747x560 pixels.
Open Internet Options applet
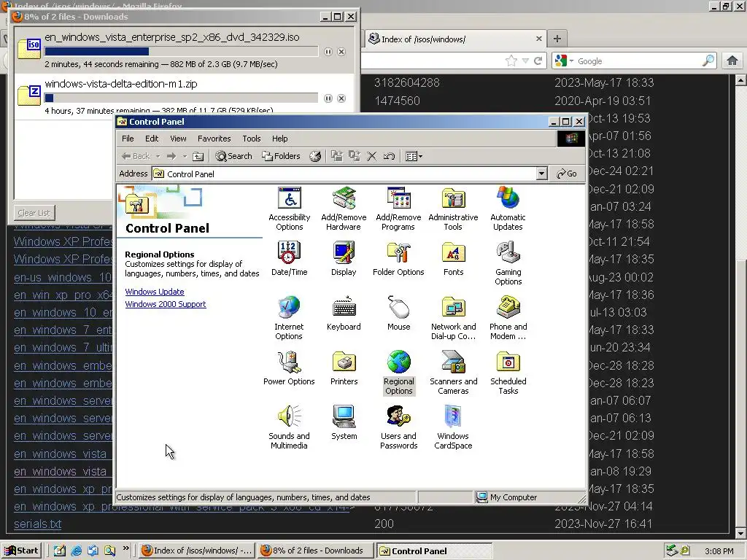tap(289, 318)
